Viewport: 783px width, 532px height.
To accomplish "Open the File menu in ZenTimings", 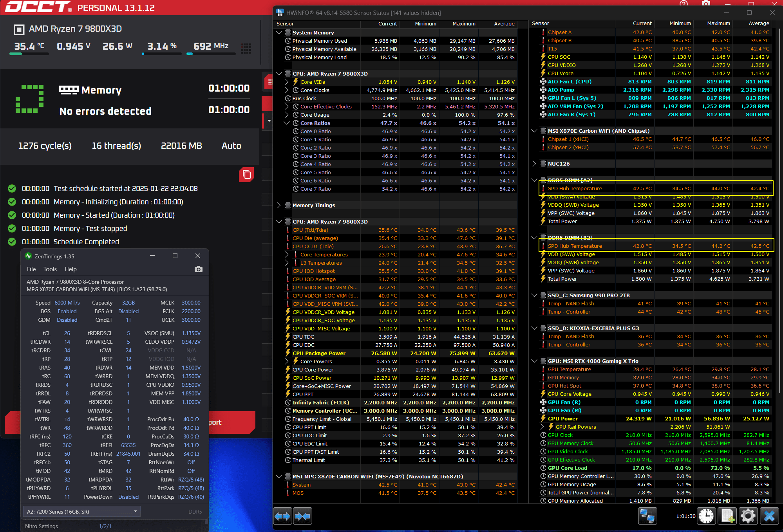I will (x=31, y=269).
